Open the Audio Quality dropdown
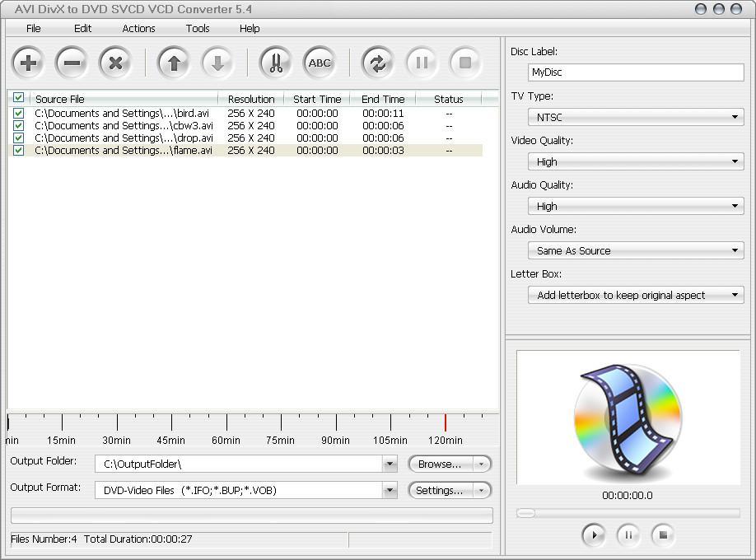 click(636, 206)
